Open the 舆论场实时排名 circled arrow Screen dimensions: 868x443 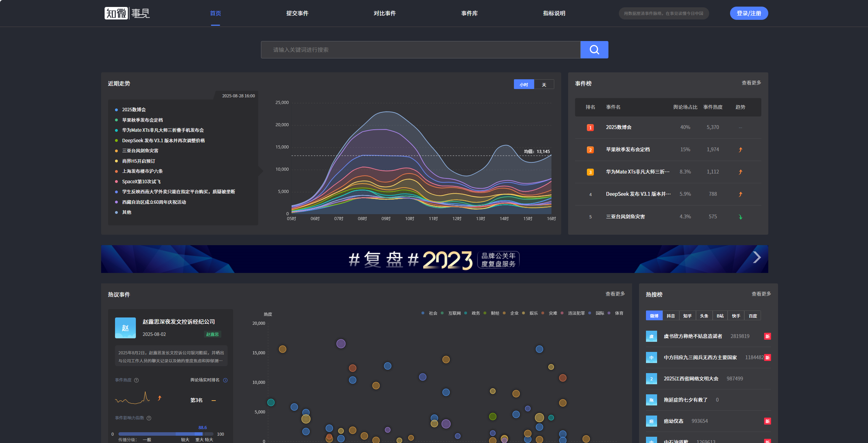pyautogui.click(x=225, y=380)
